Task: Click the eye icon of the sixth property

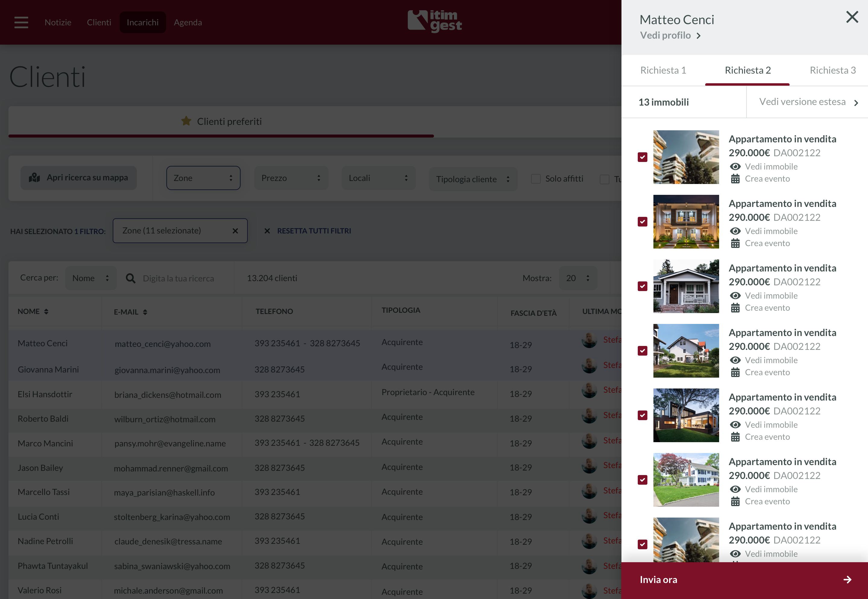Action: point(735,490)
